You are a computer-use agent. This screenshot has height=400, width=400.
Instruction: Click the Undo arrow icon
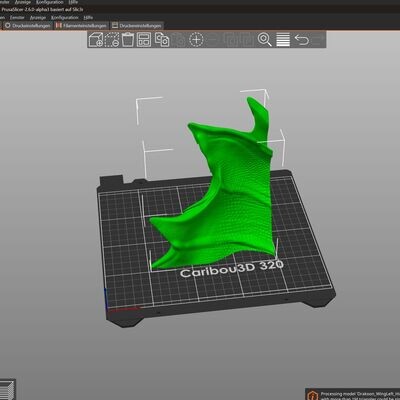(302, 39)
